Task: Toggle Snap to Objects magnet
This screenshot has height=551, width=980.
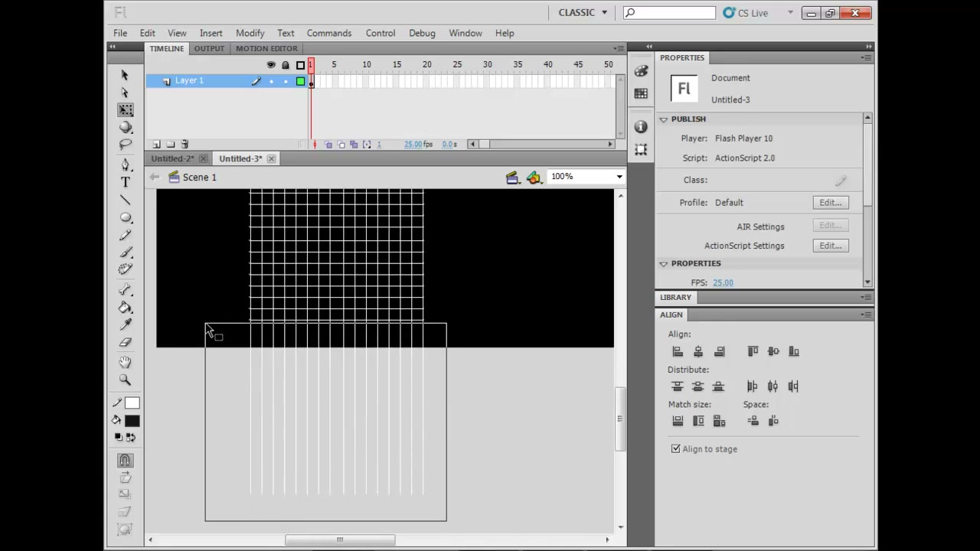Action: coord(125,460)
